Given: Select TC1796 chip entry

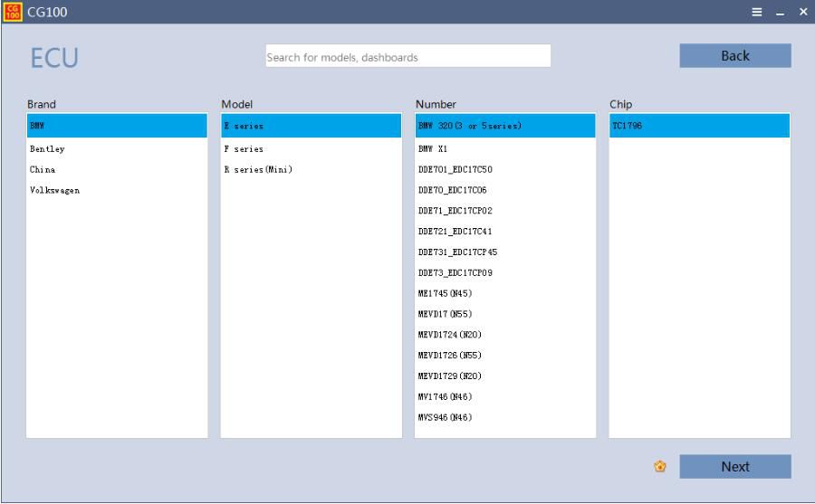Looking at the screenshot, I should [x=627, y=126].
